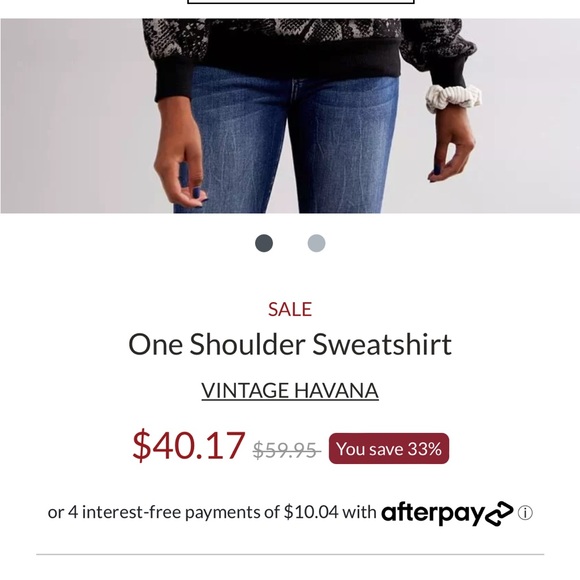Click the crossed-out $59.95 price
Viewport: 580px width, 580px height.
(x=286, y=450)
